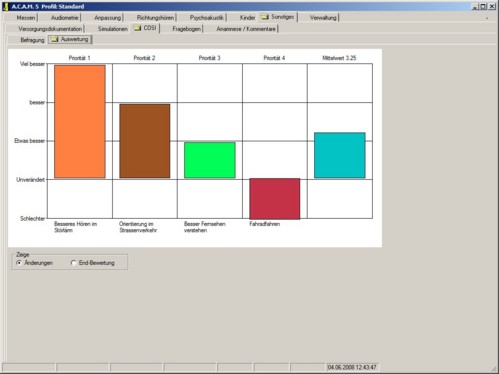Go to the Psychoakustik tab
This screenshot has width=499, height=374.
pyautogui.click(x=207, y=18)
